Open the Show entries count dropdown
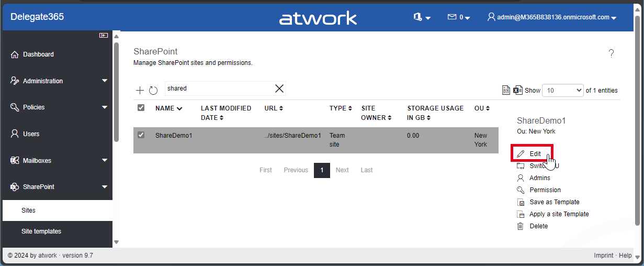Screen dimensions: 644x266 (563, 91)
